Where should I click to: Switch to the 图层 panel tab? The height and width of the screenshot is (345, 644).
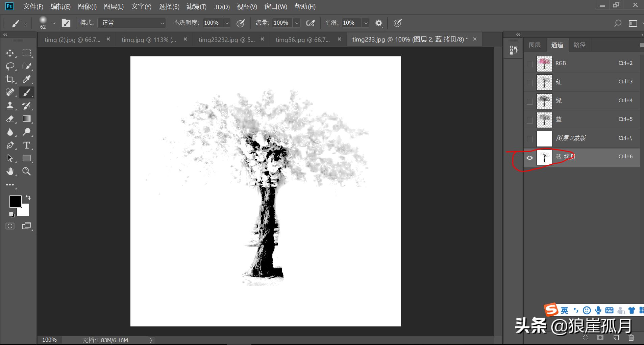point(535,45)
